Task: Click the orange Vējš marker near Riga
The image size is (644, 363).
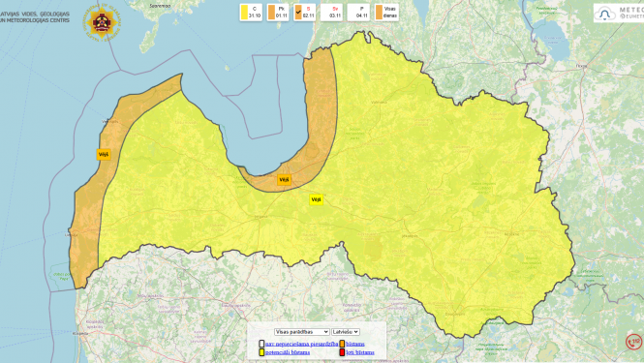Action: pos(284,179)
